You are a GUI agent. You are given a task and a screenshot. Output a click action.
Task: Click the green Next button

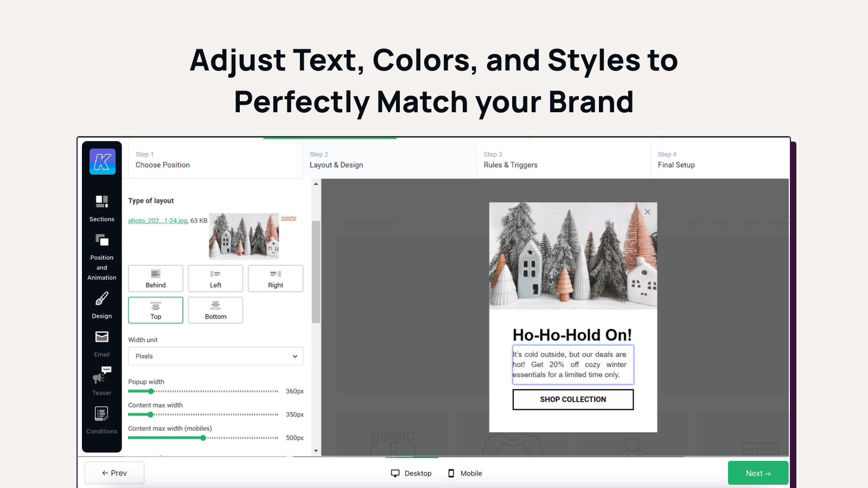point(758,473)
